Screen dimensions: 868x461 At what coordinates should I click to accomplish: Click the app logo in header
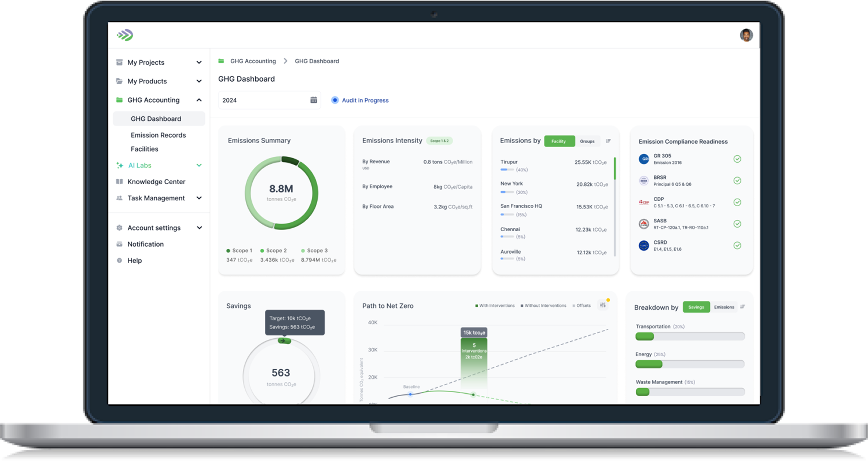(x=125, y=35)
